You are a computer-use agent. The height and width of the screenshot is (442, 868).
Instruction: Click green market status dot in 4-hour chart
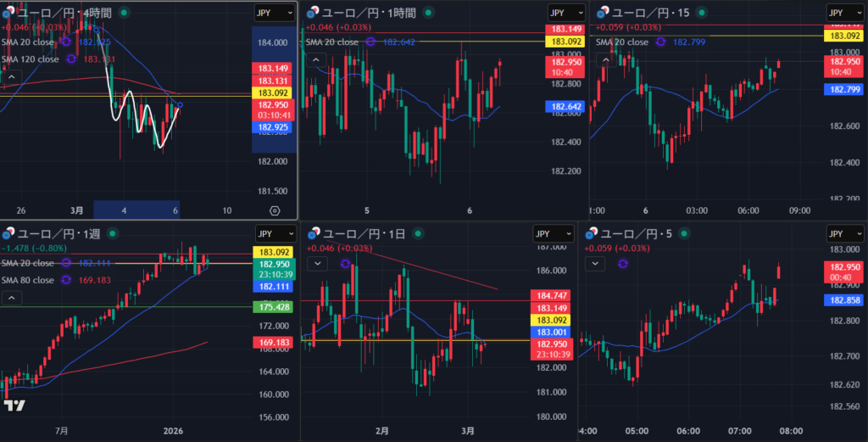(x=125, y=13)
